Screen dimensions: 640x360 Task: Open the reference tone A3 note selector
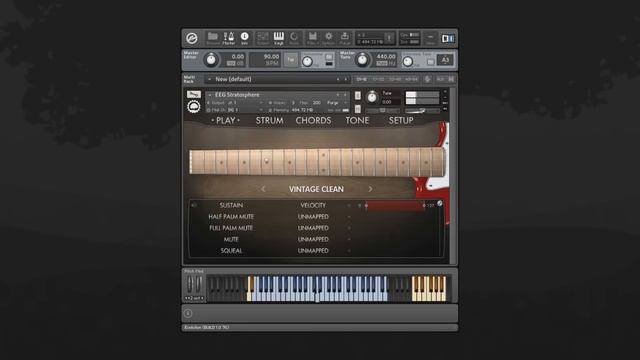[x=445, y=60]
